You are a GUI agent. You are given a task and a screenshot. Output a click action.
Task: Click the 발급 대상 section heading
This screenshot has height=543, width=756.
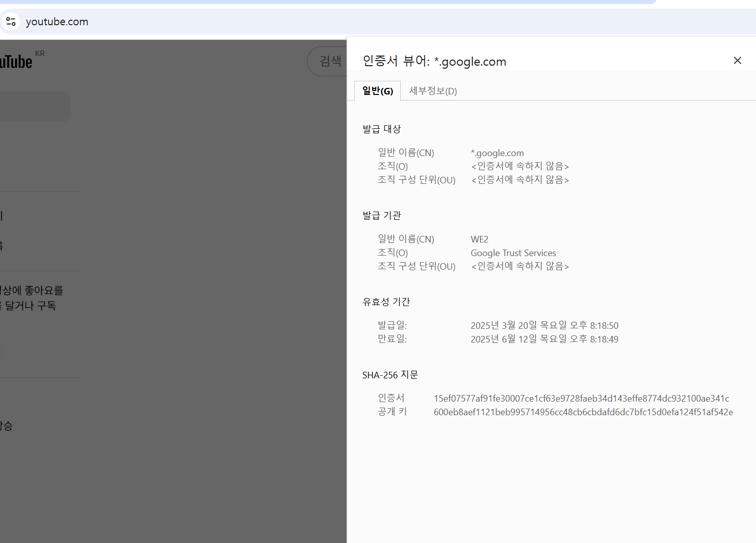(382, 129)
